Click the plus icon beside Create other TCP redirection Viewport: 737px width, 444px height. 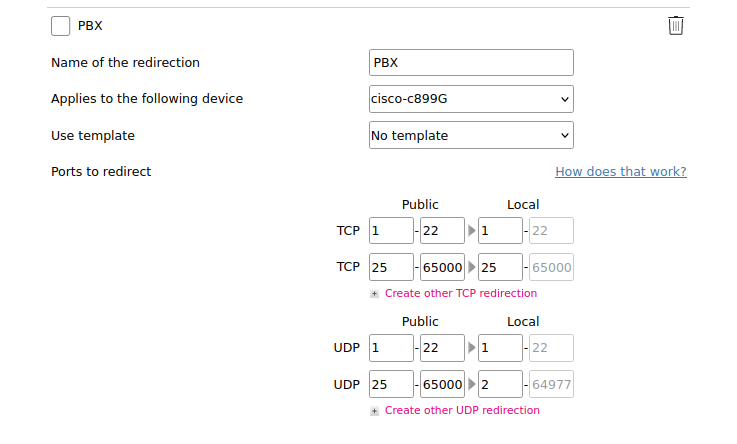point(374,294)
